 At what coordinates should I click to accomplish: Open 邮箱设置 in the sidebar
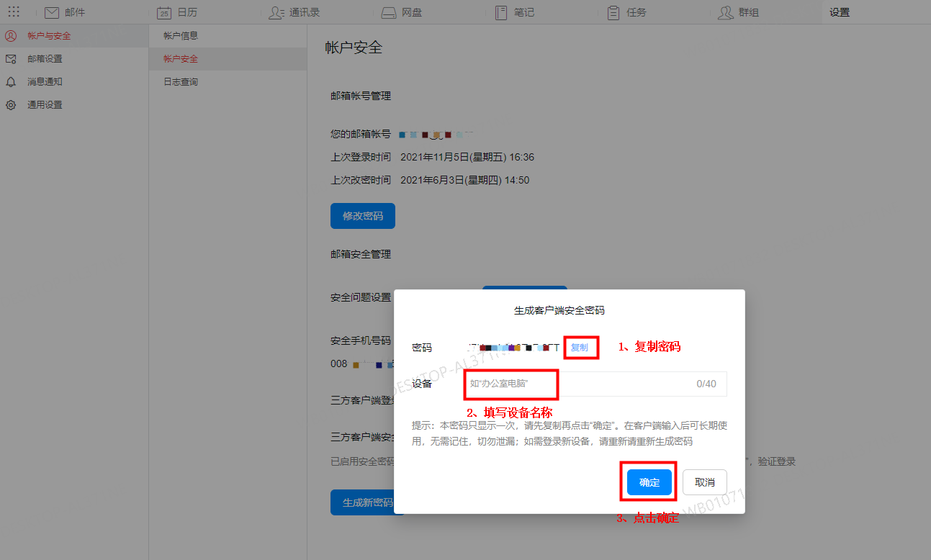[45, 59]
